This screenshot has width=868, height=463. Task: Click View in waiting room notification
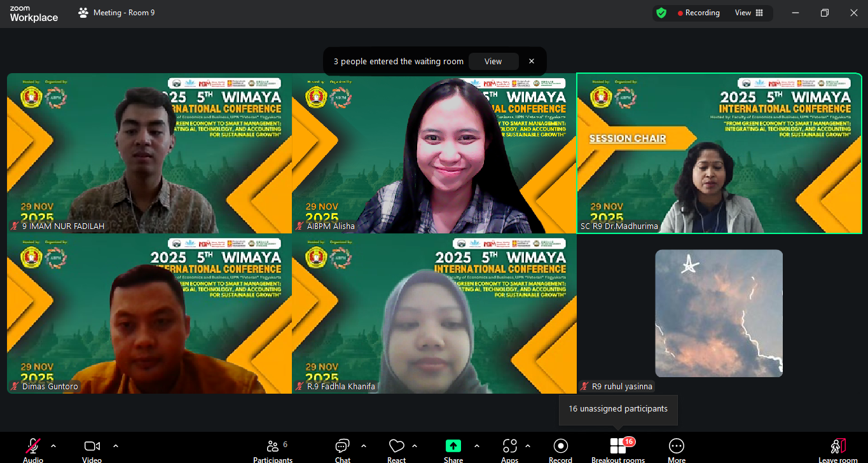click(493, 62)
